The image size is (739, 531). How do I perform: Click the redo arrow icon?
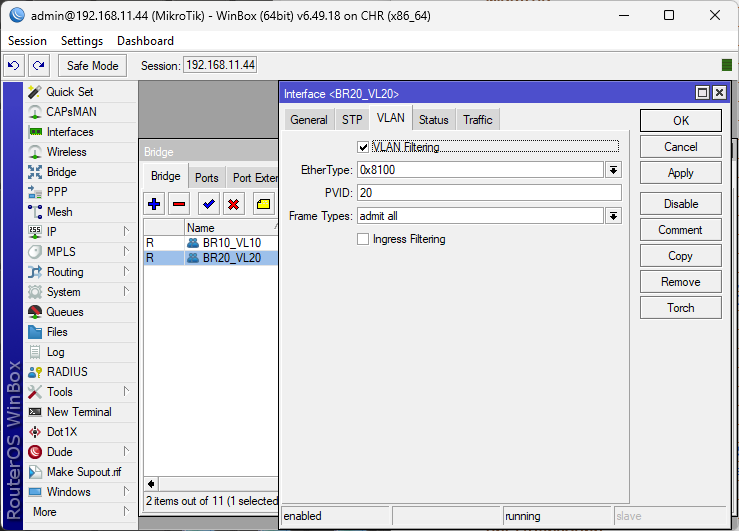tap(38, 66)
